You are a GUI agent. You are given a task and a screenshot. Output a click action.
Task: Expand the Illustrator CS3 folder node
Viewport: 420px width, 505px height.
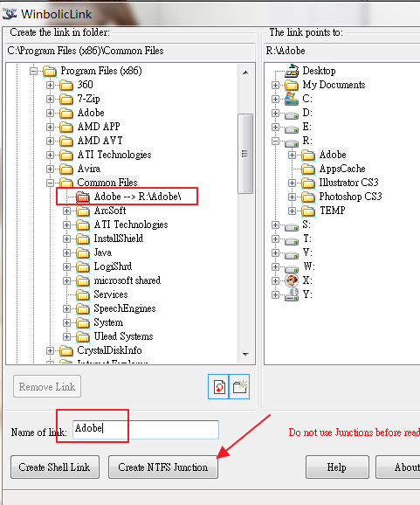(292, 183)
